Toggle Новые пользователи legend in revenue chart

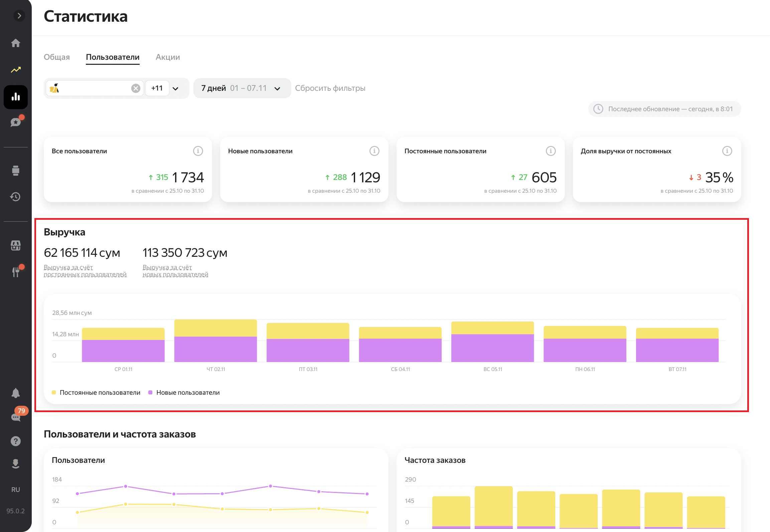click(187, 392)
